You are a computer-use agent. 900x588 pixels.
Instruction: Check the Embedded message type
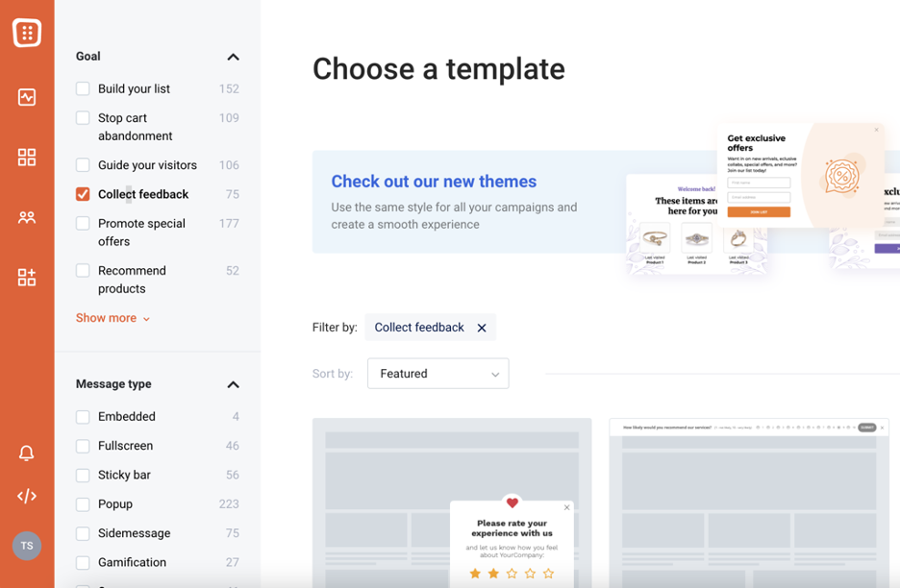(x=83, y=416)
